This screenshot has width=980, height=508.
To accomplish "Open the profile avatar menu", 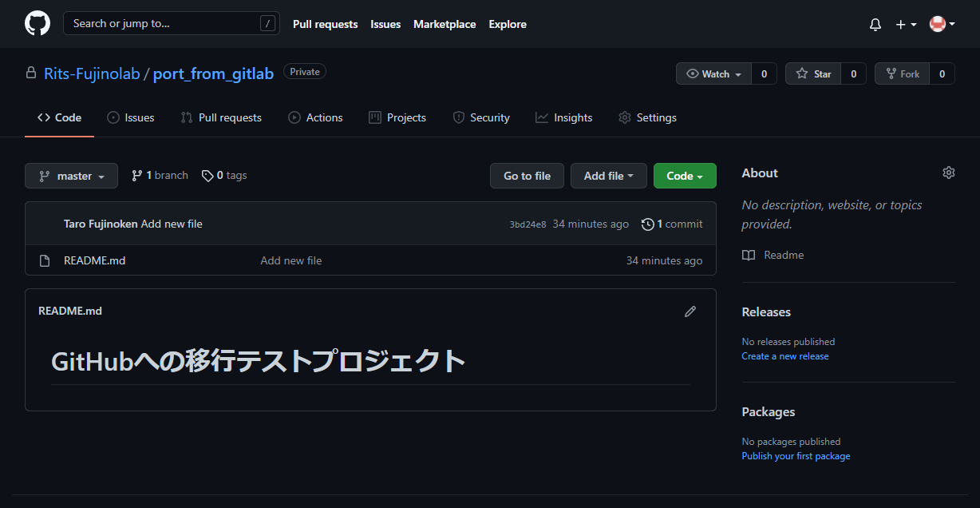I will pos(939,24).
